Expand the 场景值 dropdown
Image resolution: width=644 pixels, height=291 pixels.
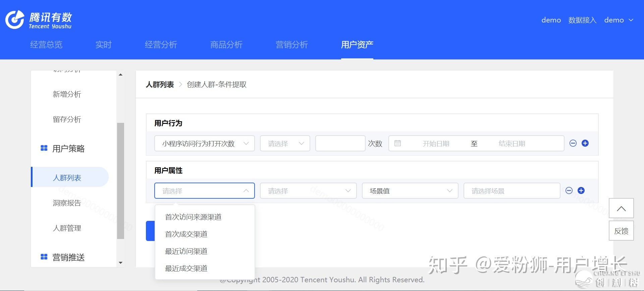tap(410, 191)
